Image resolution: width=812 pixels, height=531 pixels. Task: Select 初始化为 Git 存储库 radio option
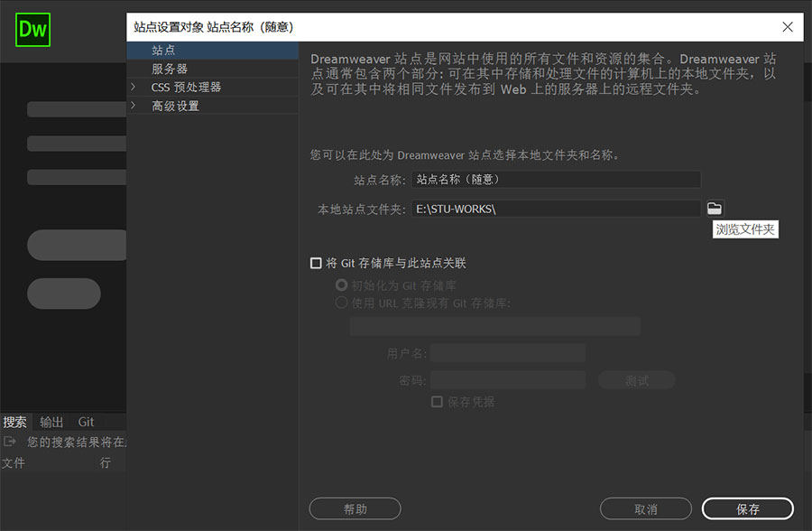(x=342, y=285)
